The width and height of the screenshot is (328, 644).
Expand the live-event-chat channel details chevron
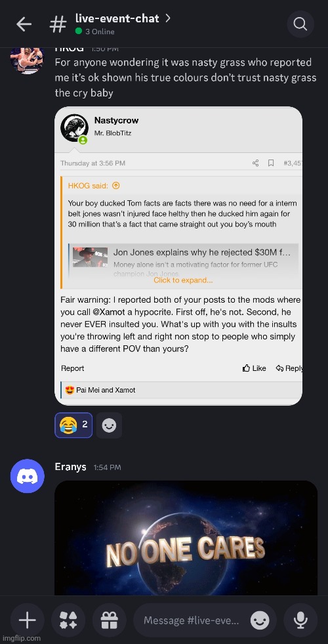167,18
